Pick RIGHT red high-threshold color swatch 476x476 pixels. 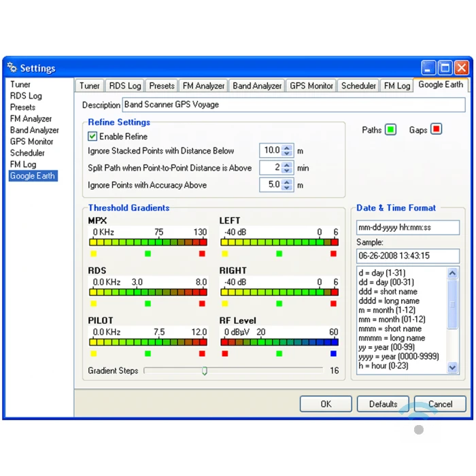(333, 303)
